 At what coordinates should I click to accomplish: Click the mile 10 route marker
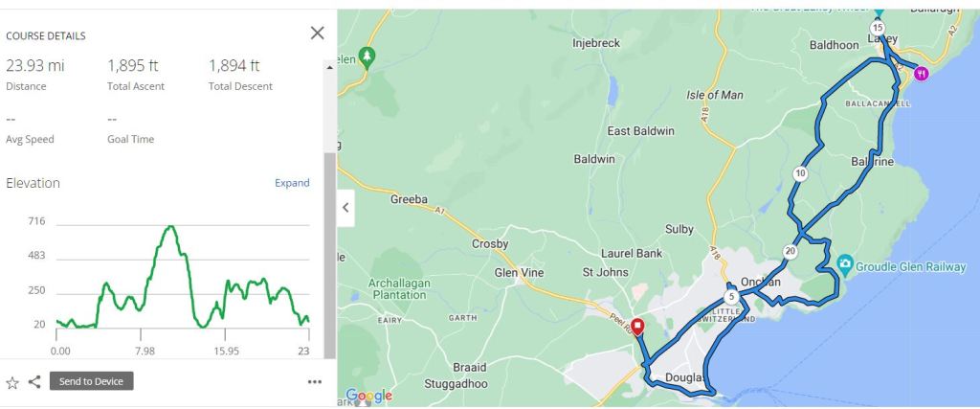click(800, 173)
